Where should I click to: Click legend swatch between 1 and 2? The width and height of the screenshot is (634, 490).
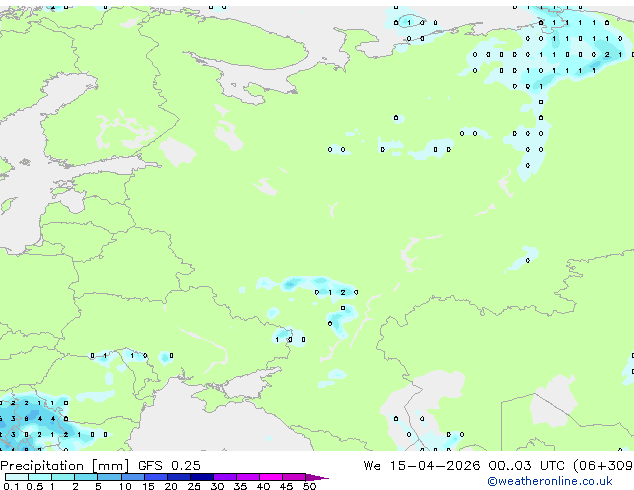tap(63, 477)
